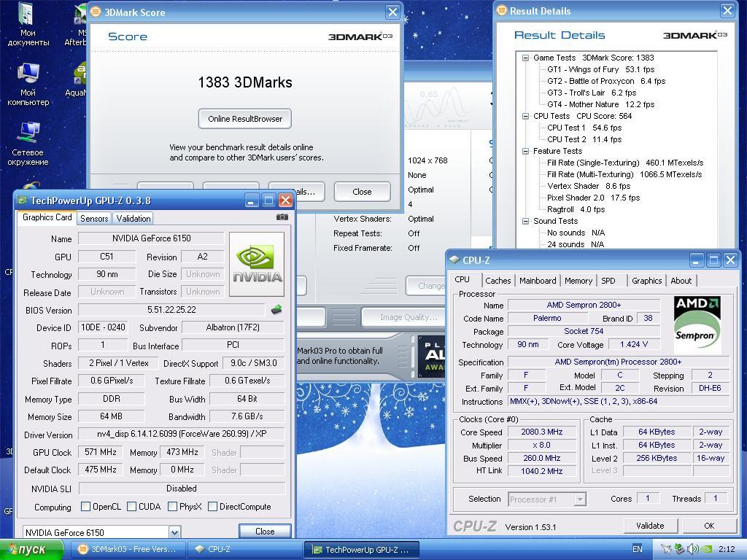Open the Mainboard tab in CPU-Z
The height and width of the screenshot is (560, 747).
click(538, 281)
